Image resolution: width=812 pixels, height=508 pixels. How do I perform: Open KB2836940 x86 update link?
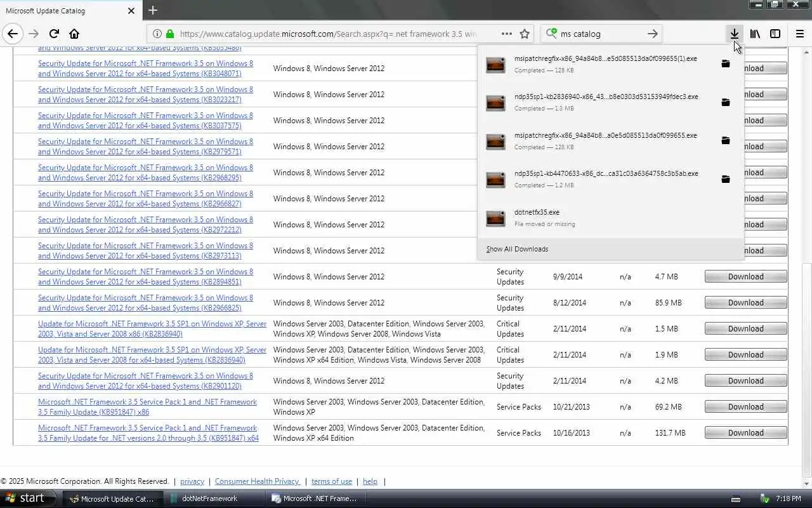point(152,329)
